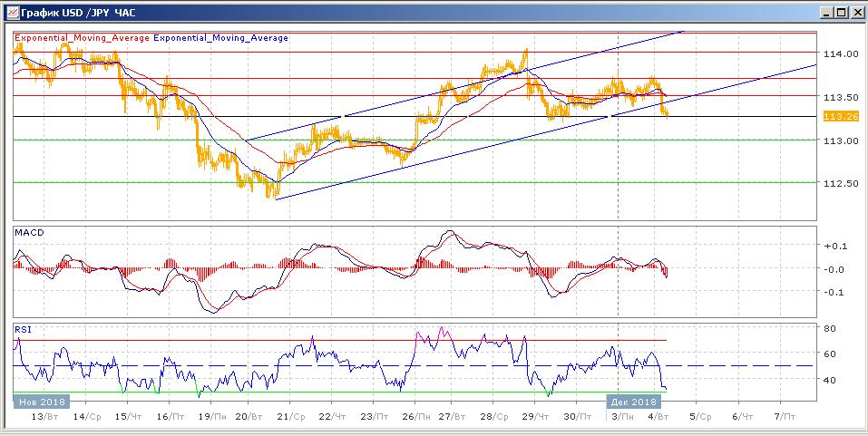
Task: Select the red Exponential_Moving_Average legend label
Action: pyautogui.click(x=82, y=38)
